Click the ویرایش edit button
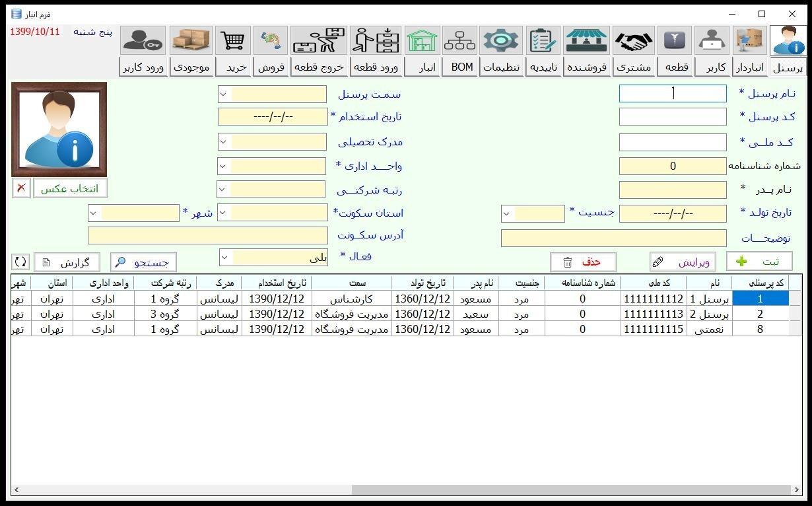The width and height of the screenshot is (812, 506). click(683, 262)
